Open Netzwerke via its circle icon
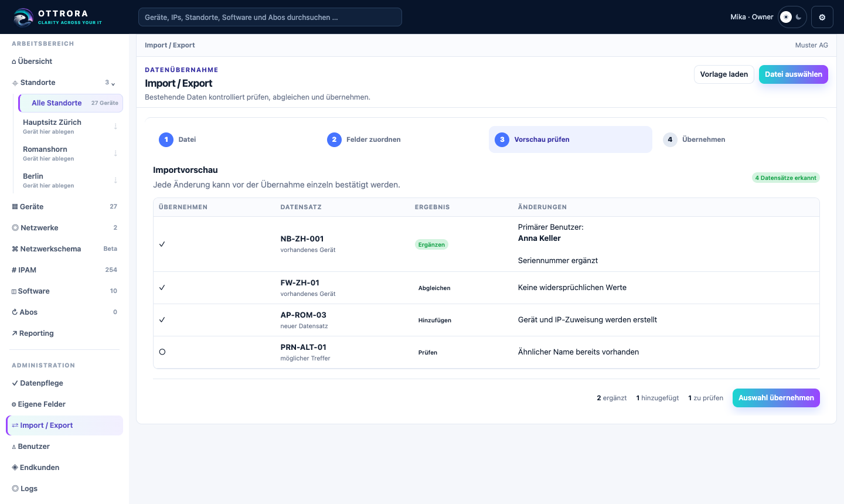This screenshot has width=844, height=504. (x=15, y=228)
